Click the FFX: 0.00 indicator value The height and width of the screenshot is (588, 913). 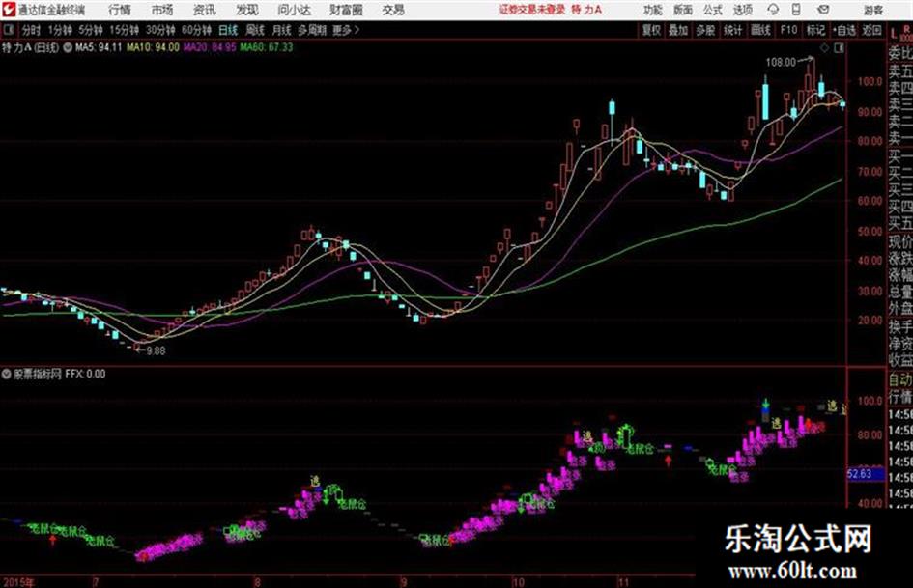85,374
